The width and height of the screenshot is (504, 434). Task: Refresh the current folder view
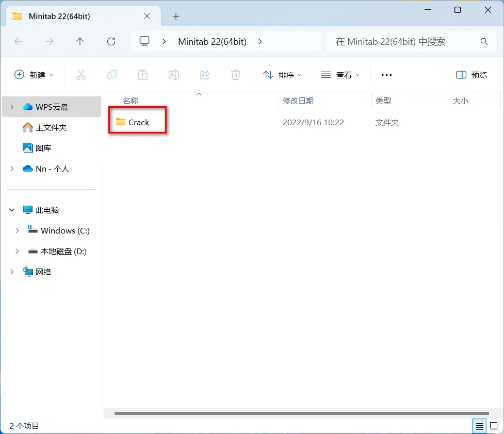click(x=111, y=41)
